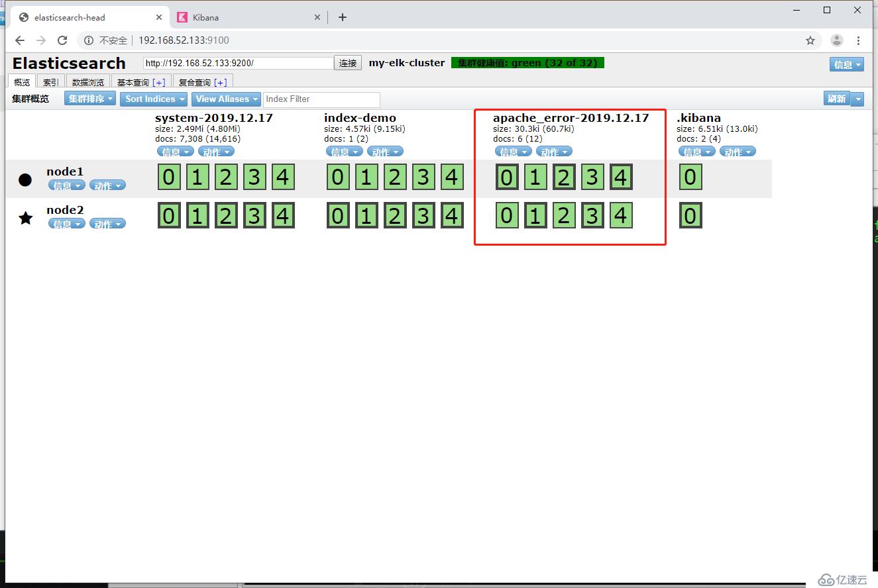Open node1 信息 dropdown
Viewport: 878px width, 588px height.
(x=67, y=185)
